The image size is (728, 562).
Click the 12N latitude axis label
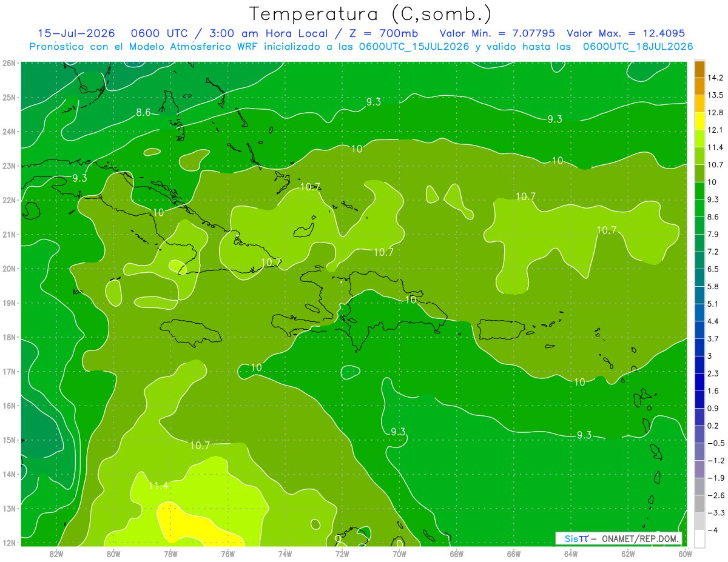pyautogui.click(x=9, y=543)
